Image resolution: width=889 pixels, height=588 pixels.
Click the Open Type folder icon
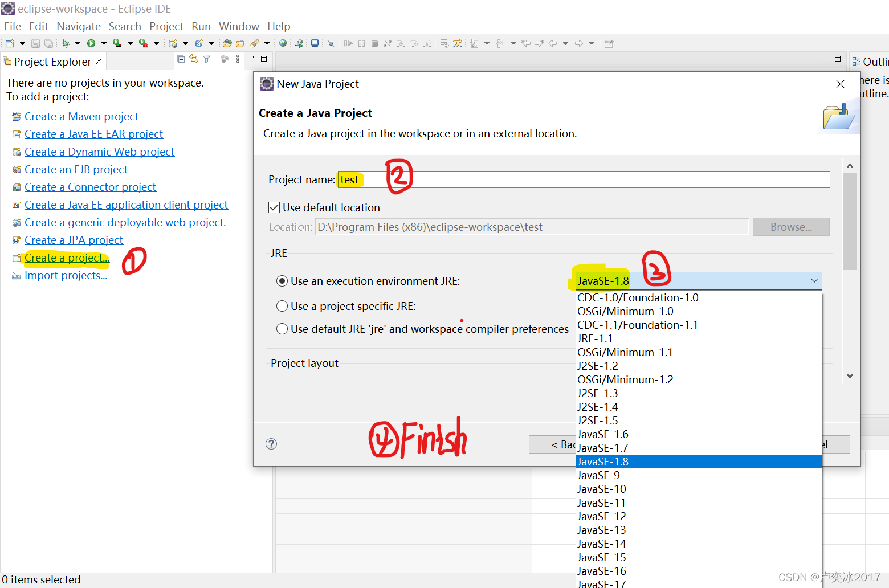tap(227, 43)
